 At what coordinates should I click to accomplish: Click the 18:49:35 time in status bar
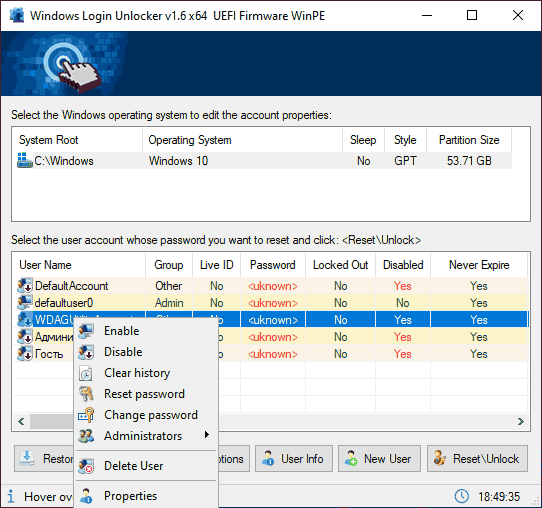coord(499,497)
